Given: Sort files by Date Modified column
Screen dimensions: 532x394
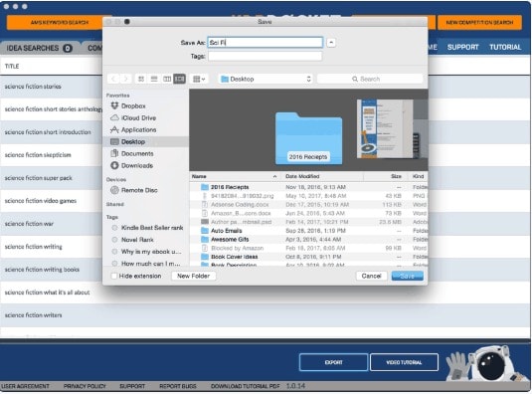Looking at the screenshot, I should click(322, 176).
